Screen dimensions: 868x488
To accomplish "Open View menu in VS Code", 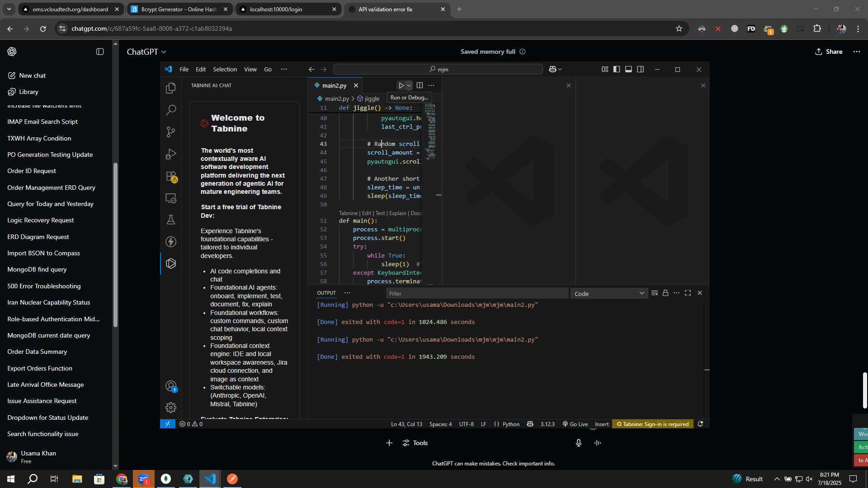I will point(250,69).
